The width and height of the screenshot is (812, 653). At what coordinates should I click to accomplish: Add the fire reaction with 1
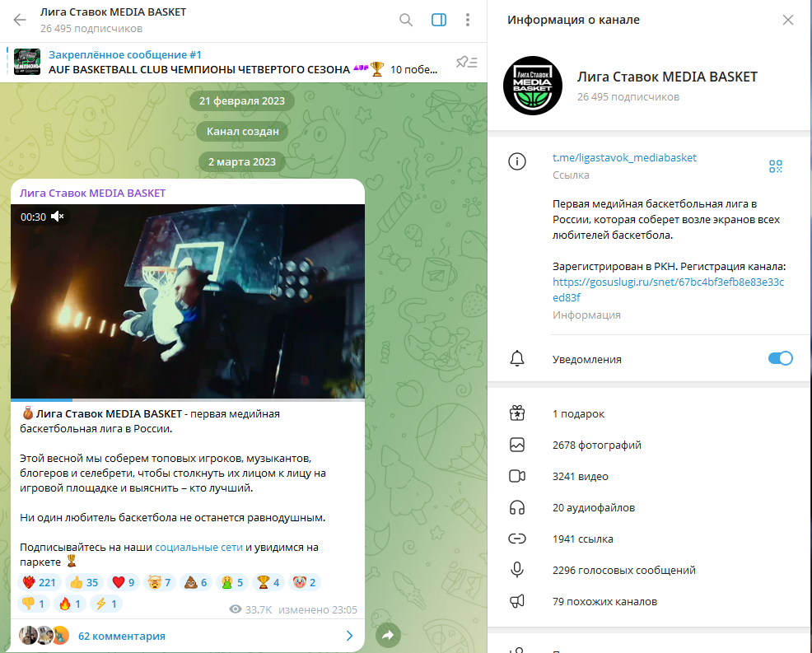pyautogui.click(x=70, y=604)
